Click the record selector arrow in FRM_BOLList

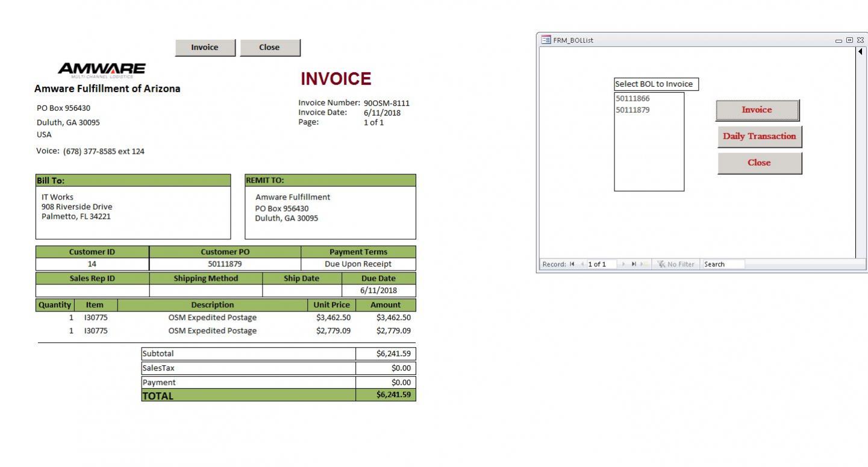(x=861, y=51)
